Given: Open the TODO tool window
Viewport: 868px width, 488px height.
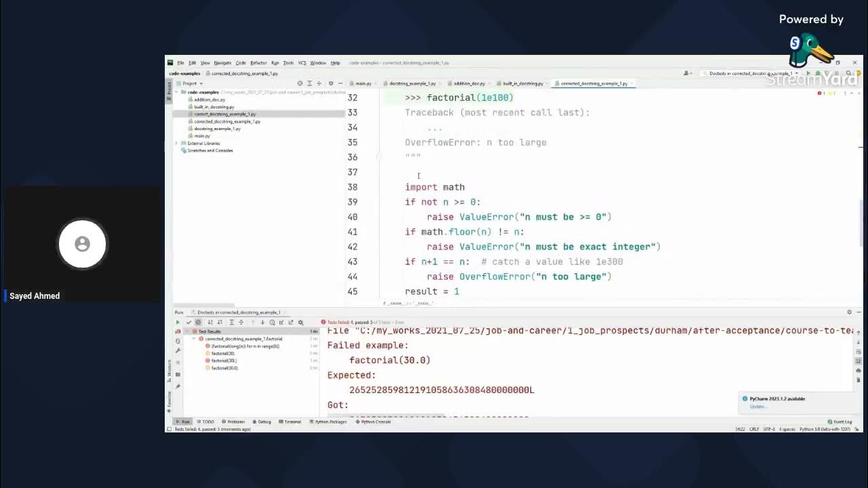Looking at the screenshot, I should pos(205,422).
